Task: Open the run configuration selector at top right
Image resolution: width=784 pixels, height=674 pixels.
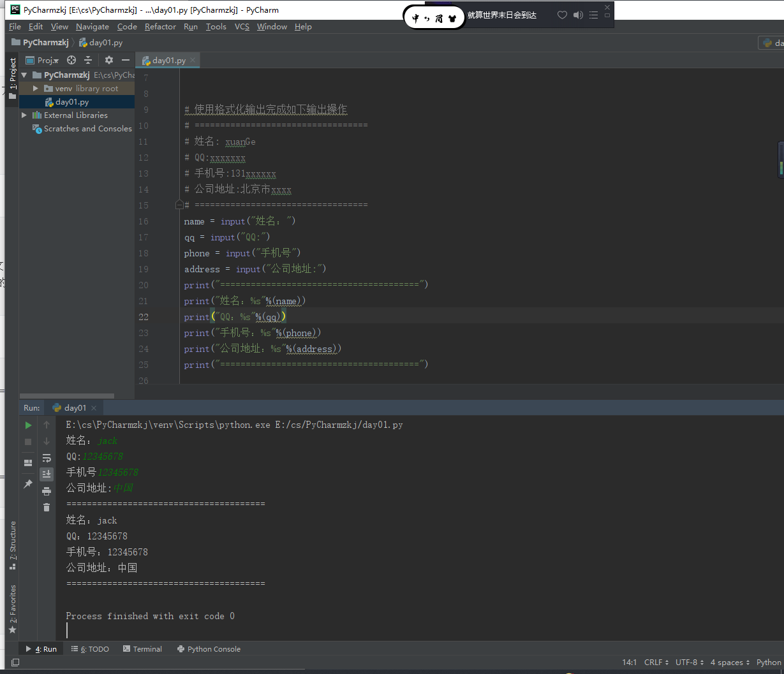Action: click(x=771, y=43)
